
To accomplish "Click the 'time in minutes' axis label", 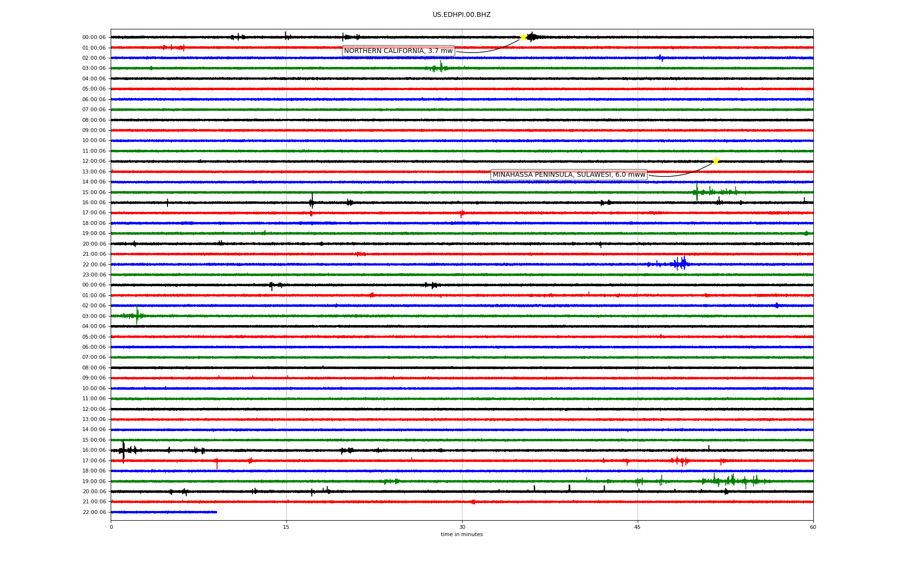I will [x=462, y=535].
